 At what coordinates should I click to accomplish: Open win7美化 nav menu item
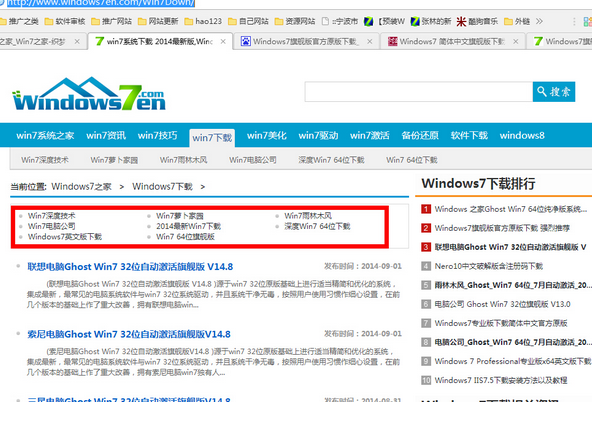point(267,135)
